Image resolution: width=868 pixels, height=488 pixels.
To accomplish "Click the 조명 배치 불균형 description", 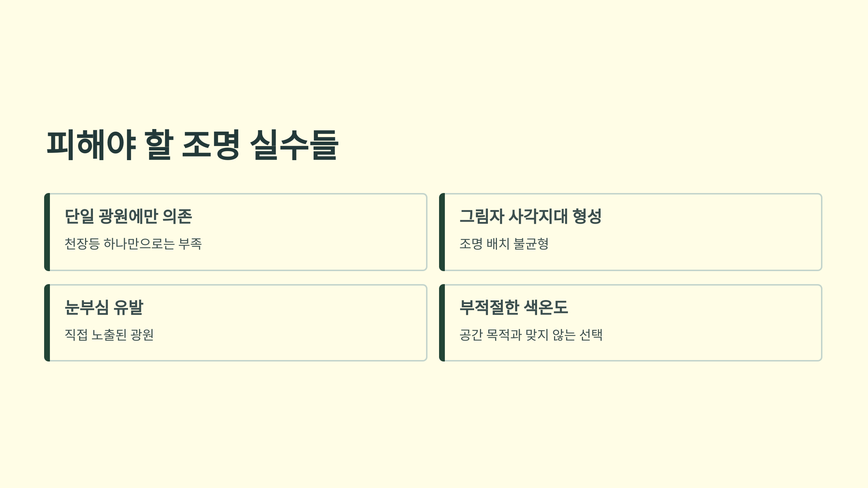I will click(x=504, y=244).
